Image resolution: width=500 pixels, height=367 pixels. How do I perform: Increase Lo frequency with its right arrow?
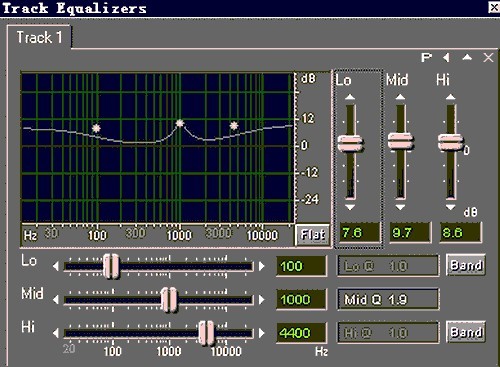point(262,266)
